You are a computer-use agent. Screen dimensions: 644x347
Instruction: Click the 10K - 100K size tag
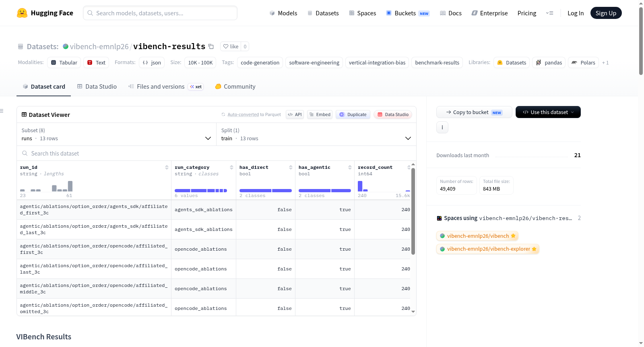pyautogui.click(x=200, y=62)
